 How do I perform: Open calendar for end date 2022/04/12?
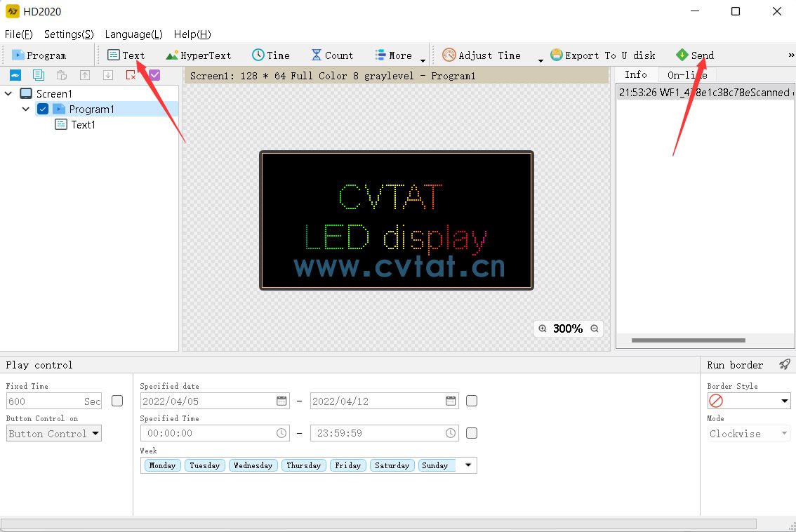[451, 401]
